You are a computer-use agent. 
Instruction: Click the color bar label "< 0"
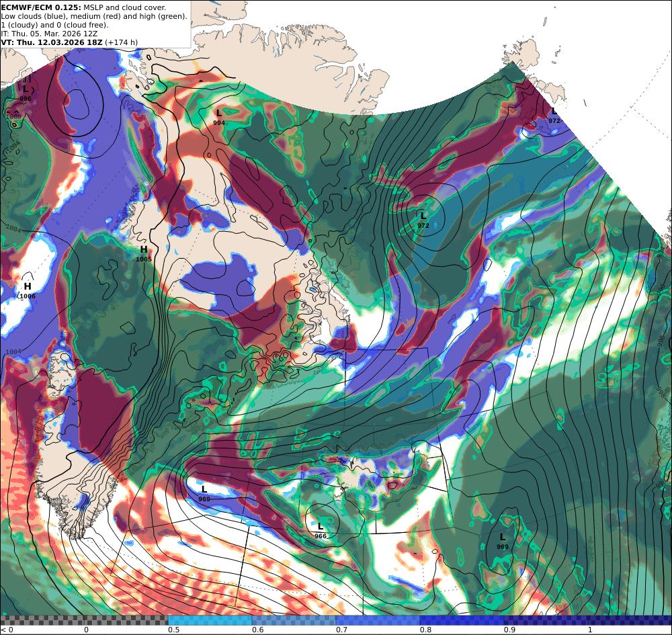[7, 630]
